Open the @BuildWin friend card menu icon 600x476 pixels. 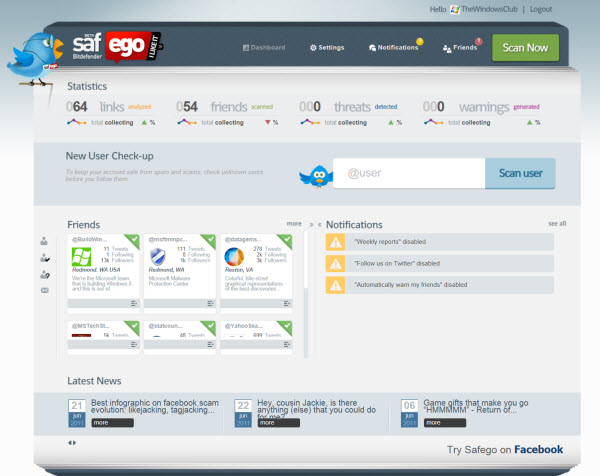[x=134, y=303]
